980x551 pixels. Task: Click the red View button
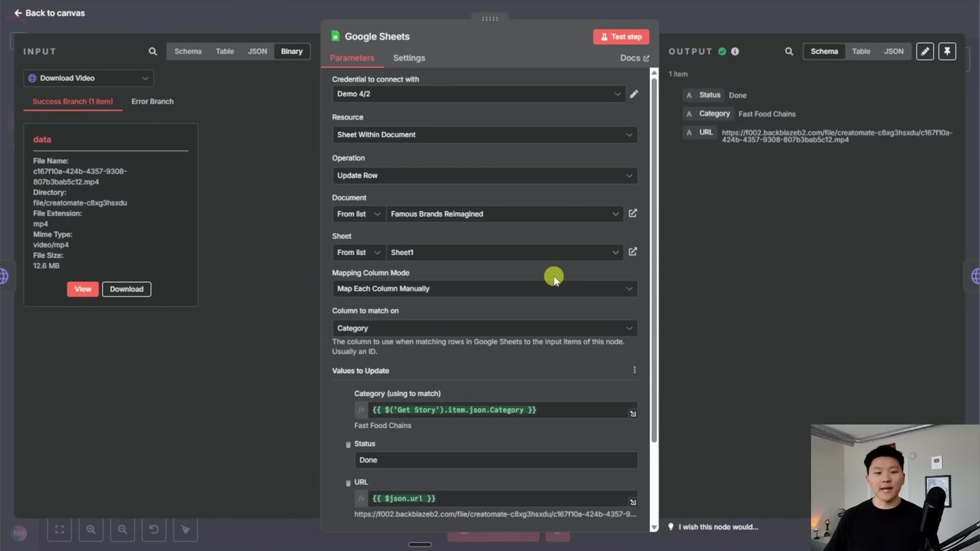82,289
